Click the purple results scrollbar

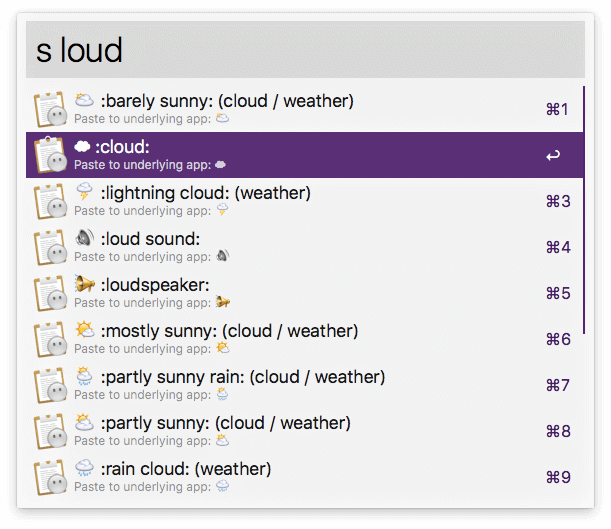(584, 210)
